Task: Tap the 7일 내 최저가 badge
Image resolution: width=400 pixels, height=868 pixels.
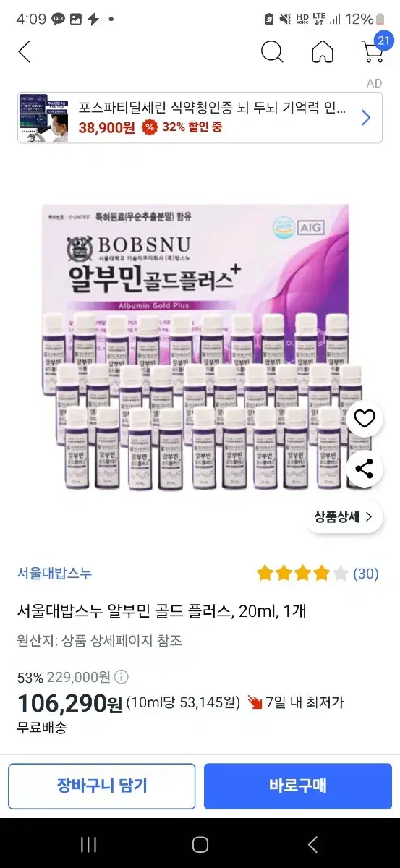Action: 295,702
